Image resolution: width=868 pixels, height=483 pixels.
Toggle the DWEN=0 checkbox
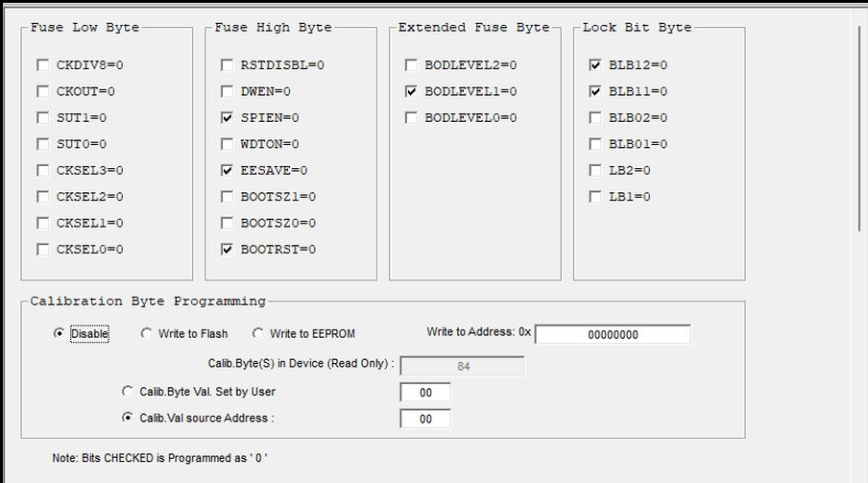[x=227, y=91]
